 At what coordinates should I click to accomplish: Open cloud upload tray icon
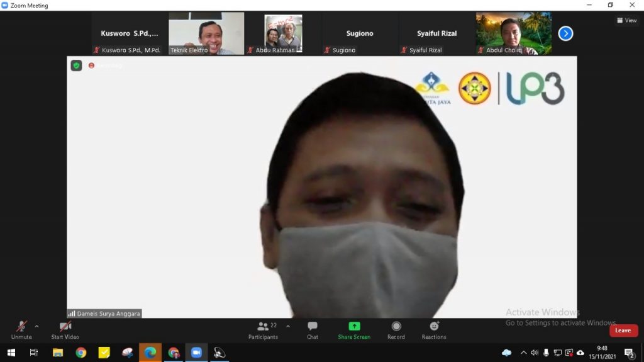click(580, 353)
